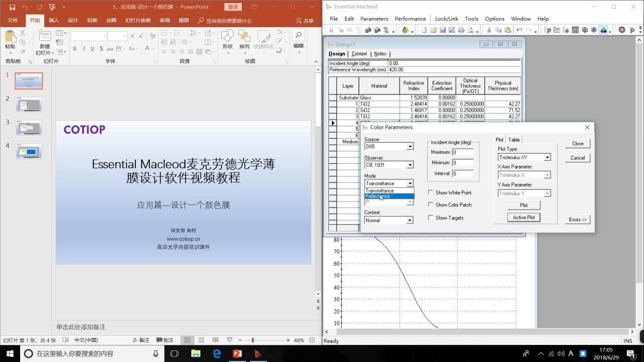Image resolution: width=644 pixels, height=362 pixels.
Task: Click the Cut scissors icon in Macleod
Action: pos(489,30)
